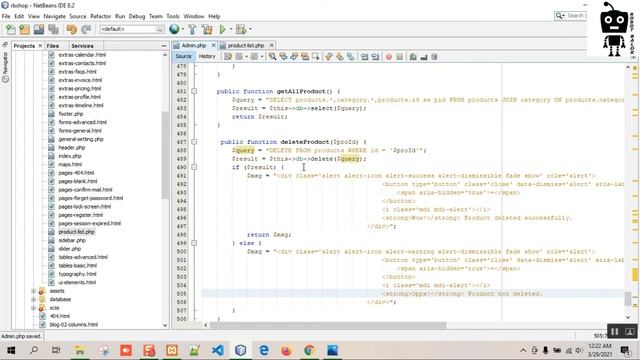Close the Admin.php editor tab
The image size is (640, 360).
[213, 45]
